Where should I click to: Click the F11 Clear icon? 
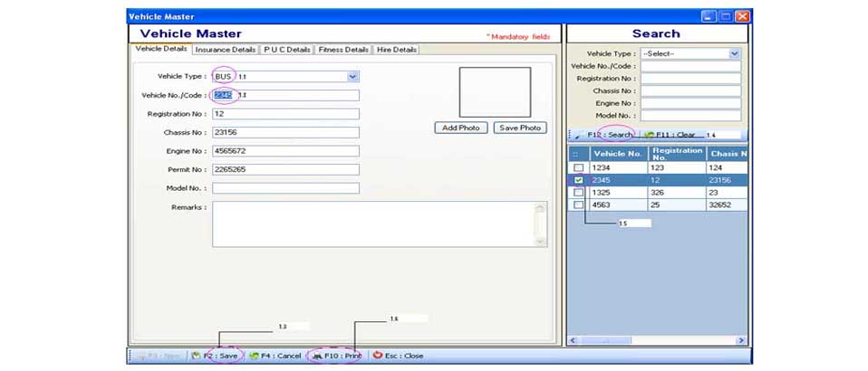click(649, 135)
